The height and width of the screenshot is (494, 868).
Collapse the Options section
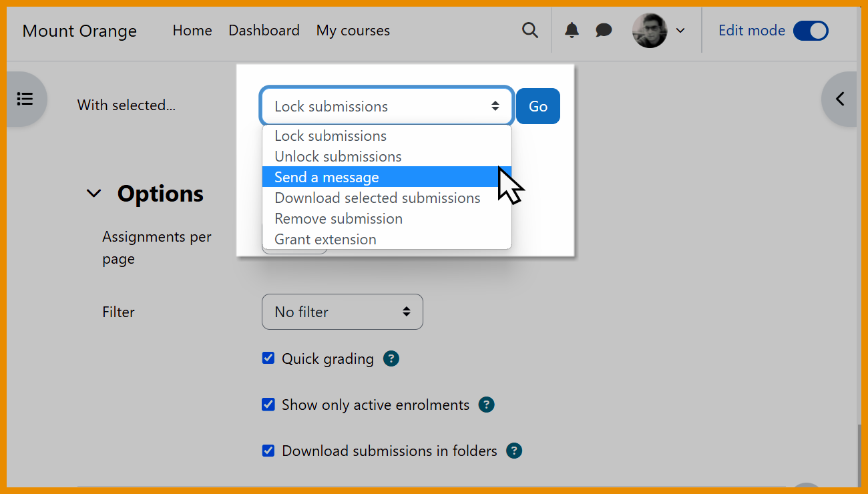click(x=93, y=193)
